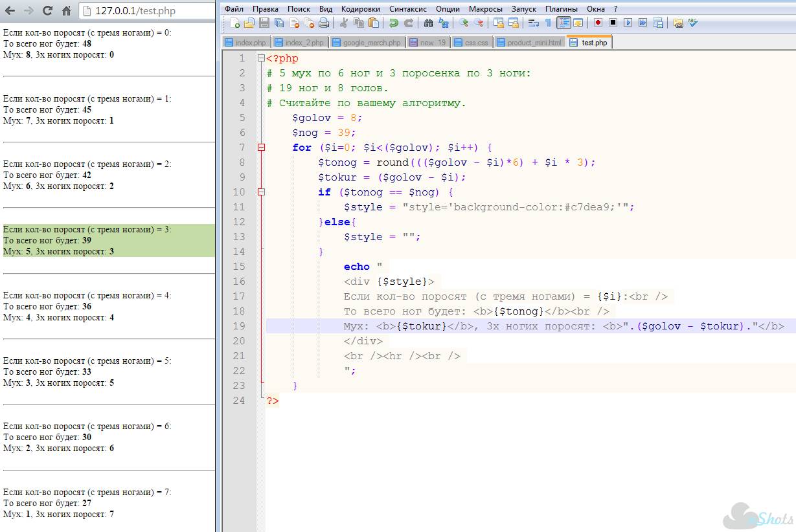Click the address bar with 127.0.0.1/test.php

pyautogui.click(x=148, y=11)
